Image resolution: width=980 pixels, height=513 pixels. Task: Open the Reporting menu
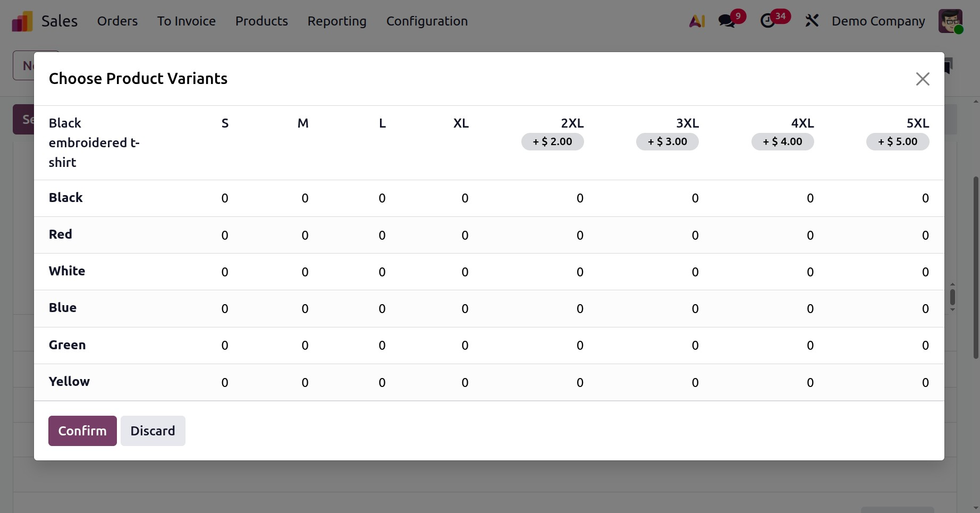point(337,21)
